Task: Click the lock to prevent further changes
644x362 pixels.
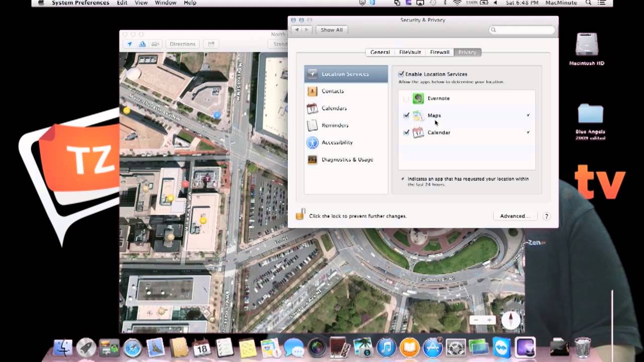Action: pyautogui.click(x=300, y=215)
